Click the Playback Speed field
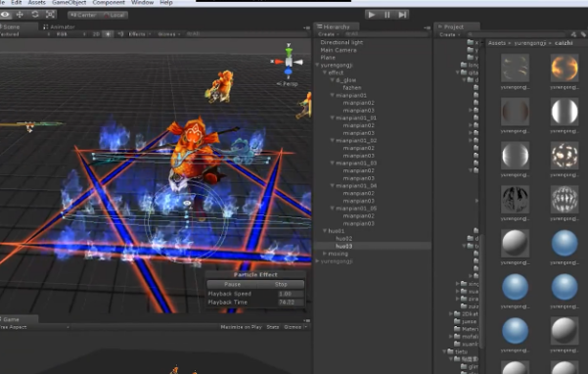The height and width of the screenshot is (374, 588). (291, 294)
